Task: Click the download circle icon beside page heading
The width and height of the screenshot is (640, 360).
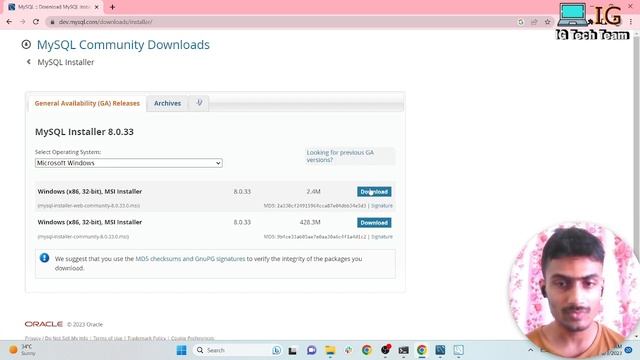Action: coord(26,44)
